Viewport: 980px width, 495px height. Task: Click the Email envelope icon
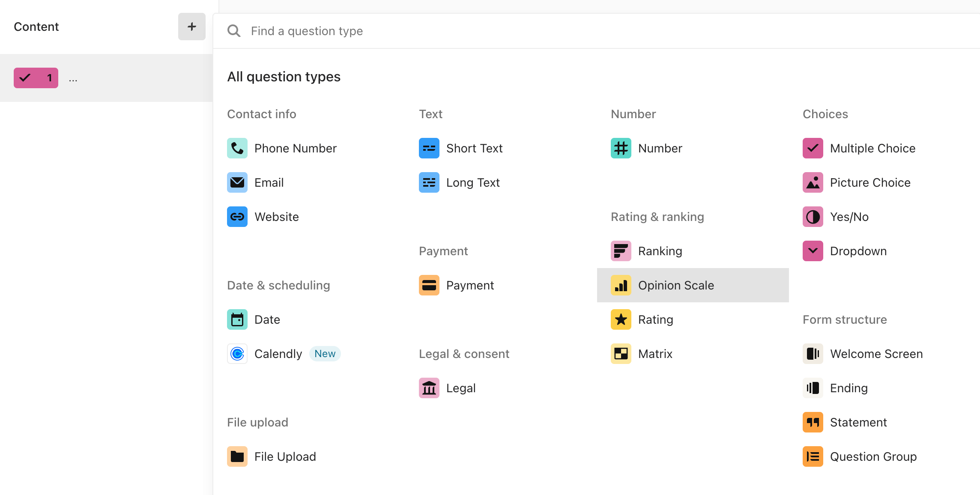(237, 182)
